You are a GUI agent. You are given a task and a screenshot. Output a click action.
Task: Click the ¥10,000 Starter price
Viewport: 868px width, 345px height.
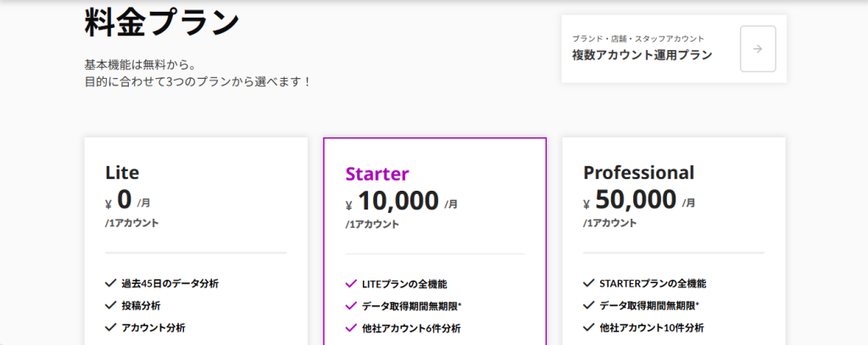[x=398, y=201]
